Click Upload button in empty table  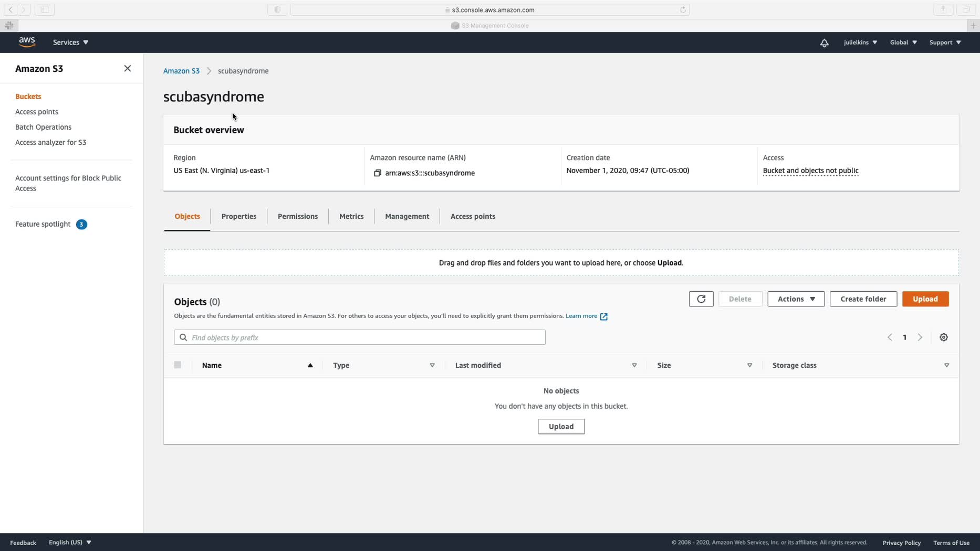tap(561, 427)
